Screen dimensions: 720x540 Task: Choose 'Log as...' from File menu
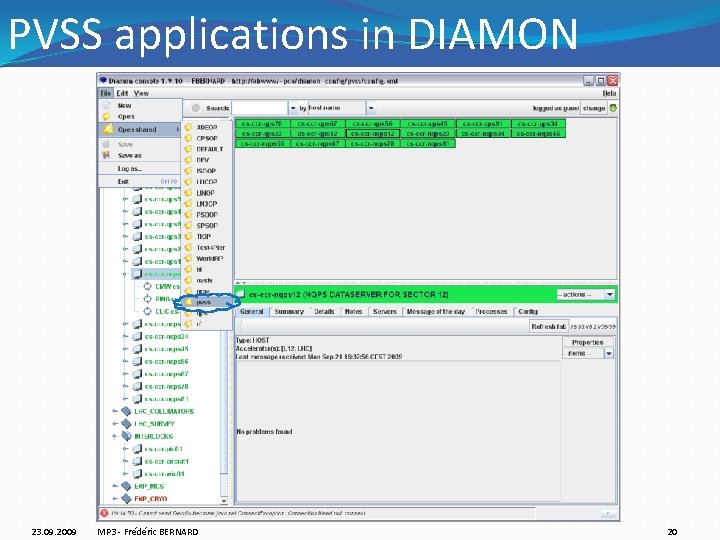(140, 169)
